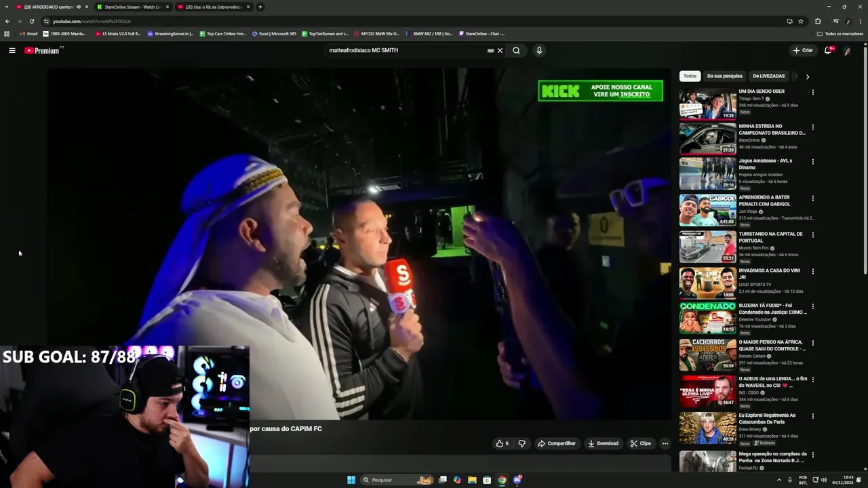868x488 pixels.
Task: Select the Todos filter chip
Action: click(690, 76)
